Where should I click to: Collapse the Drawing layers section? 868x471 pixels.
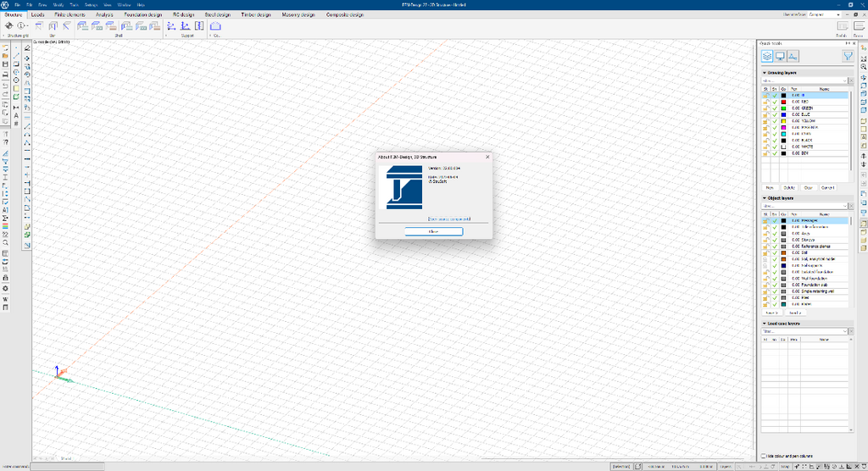pyautogui.click(x=765, y=73)
